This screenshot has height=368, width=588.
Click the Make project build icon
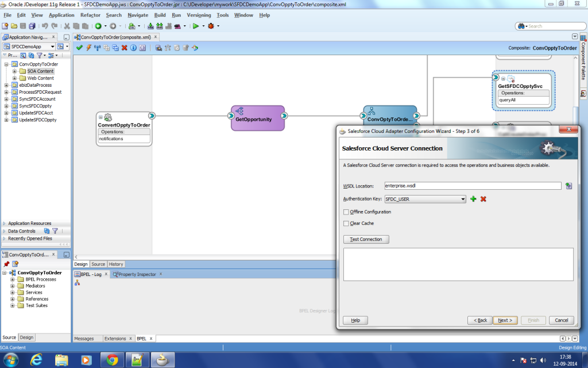click(x=150, y=26)
